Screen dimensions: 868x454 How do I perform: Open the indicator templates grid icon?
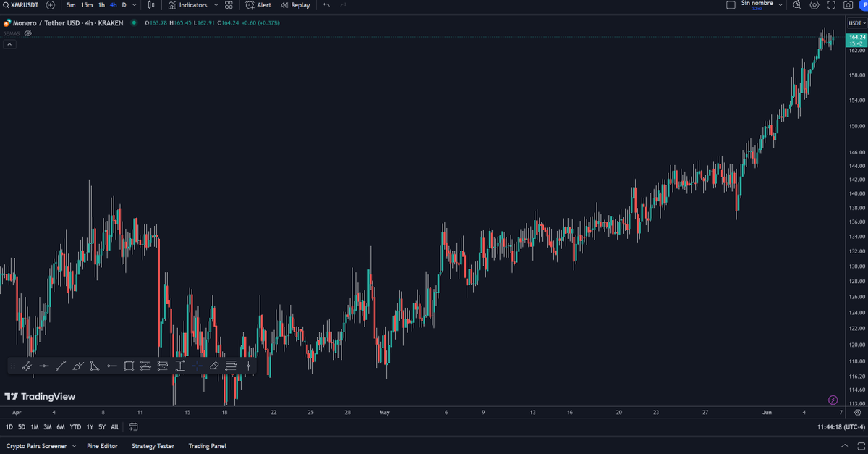pos(229,5)
